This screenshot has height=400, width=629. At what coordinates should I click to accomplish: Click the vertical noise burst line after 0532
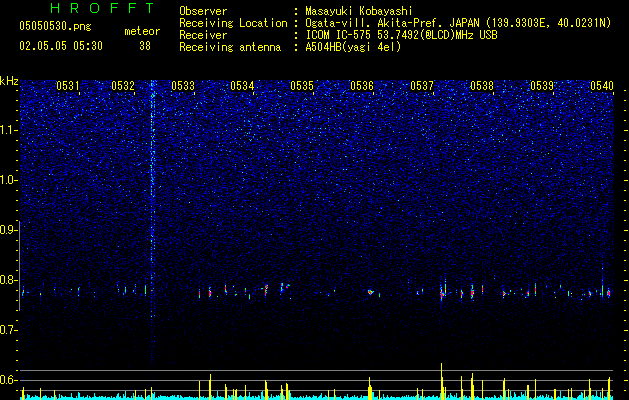[x=152, y=223]
